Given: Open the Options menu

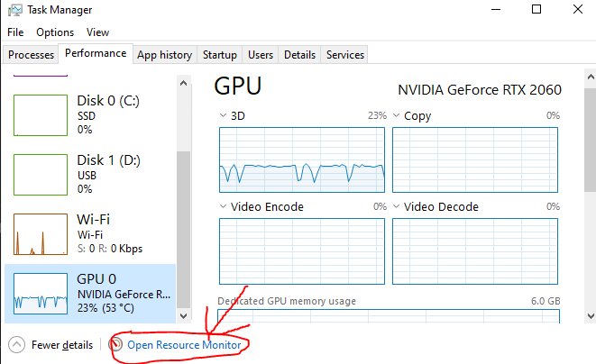Looking at the screenshot, I should click(x=55, y=32).
